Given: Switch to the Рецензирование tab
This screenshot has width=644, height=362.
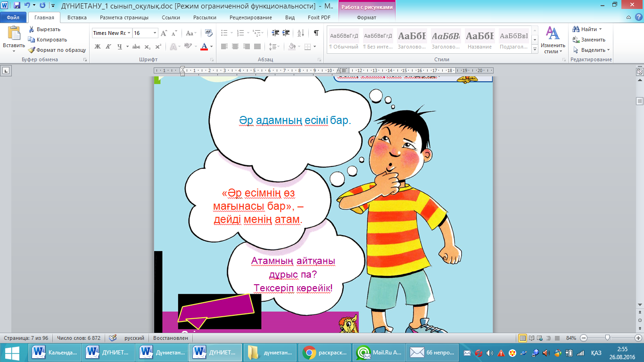Looking at the screenshot, I should (x=250, y=17).
